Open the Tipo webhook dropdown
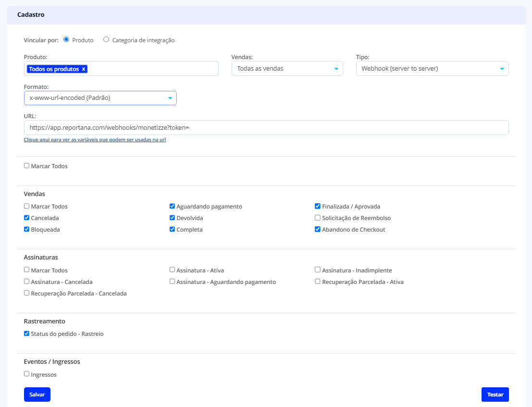 (432, 69)
